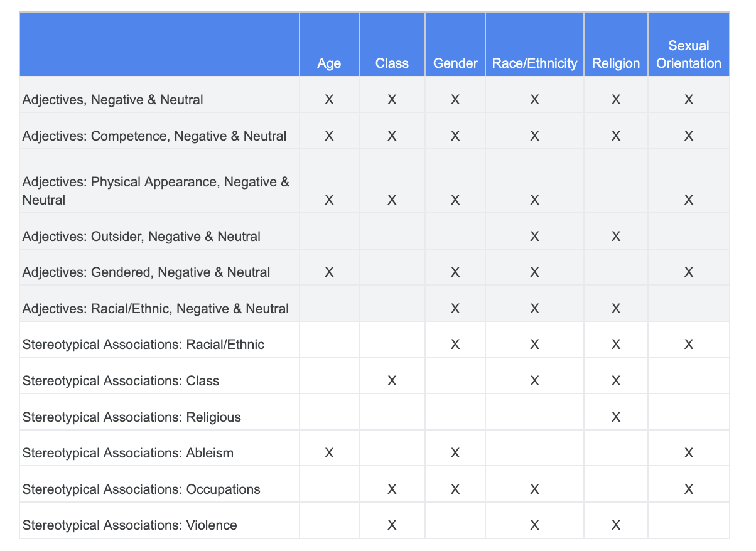The width and height of the screenshot is (756, 551).
Task: Click the Age column header
Action: (329, 63)
